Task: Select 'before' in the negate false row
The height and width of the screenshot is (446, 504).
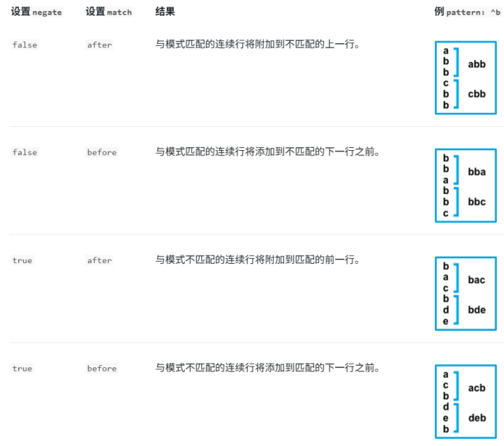Action: (102, 152)
